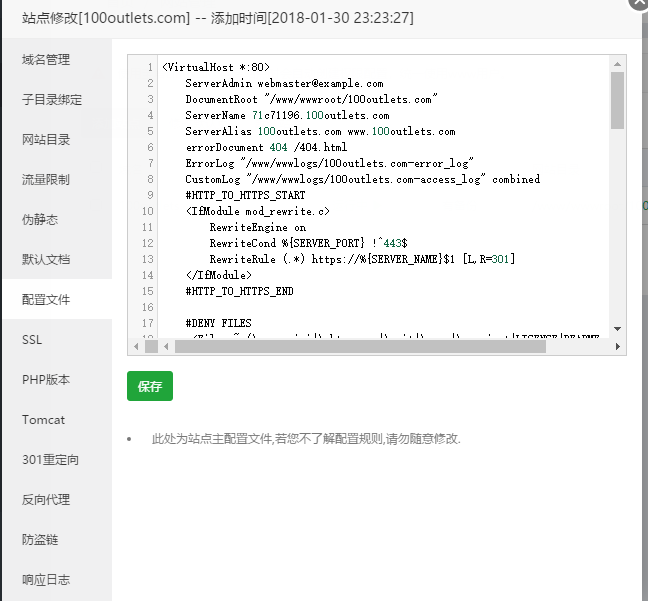Image resolution: width=648 pixels, height=601 pixels.
Task: Click the DocumentRoot line in editor
Action: tap(311, 100)
